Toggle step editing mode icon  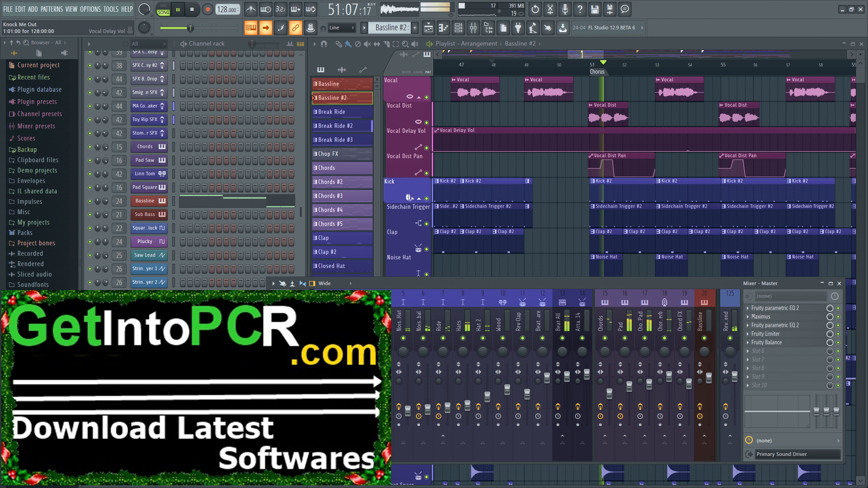coord(281,28)
